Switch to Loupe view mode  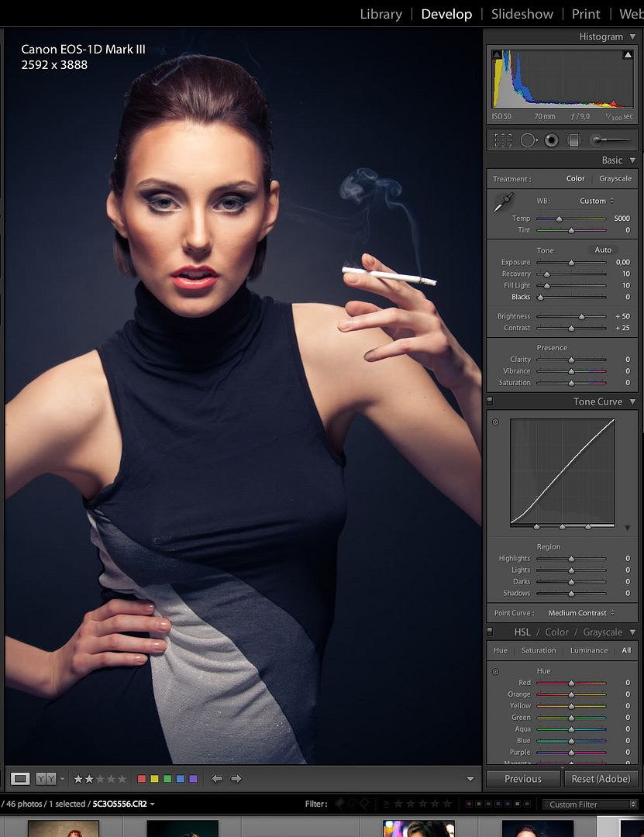pyautogui.click(x=20, y=779)
